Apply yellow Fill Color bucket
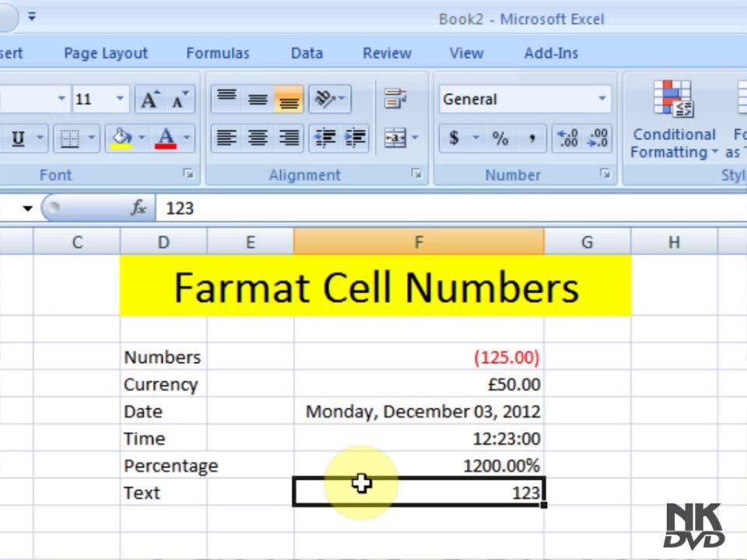The width and height of the screenshot is (747, 560). pos(121,138)
